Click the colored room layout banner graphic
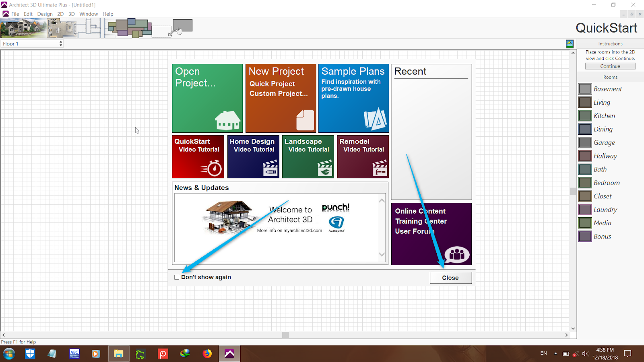Image resolution: width=644 pixels, height=362 pixels. (x=130, y=28)
